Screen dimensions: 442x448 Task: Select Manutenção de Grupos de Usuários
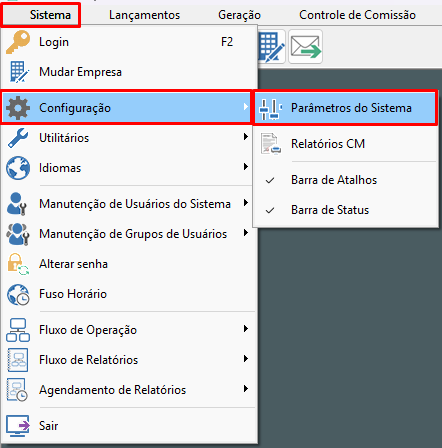(x=129, y=234)
